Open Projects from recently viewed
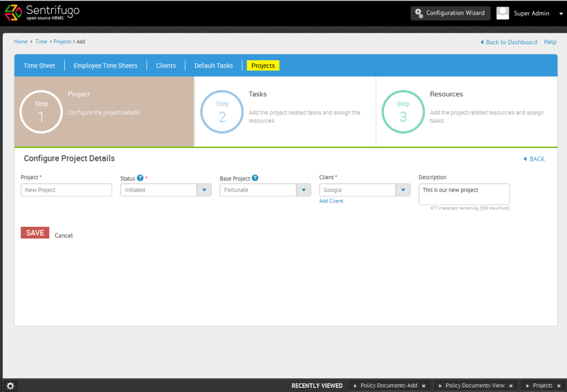The image size is (567, 392). 543,386
